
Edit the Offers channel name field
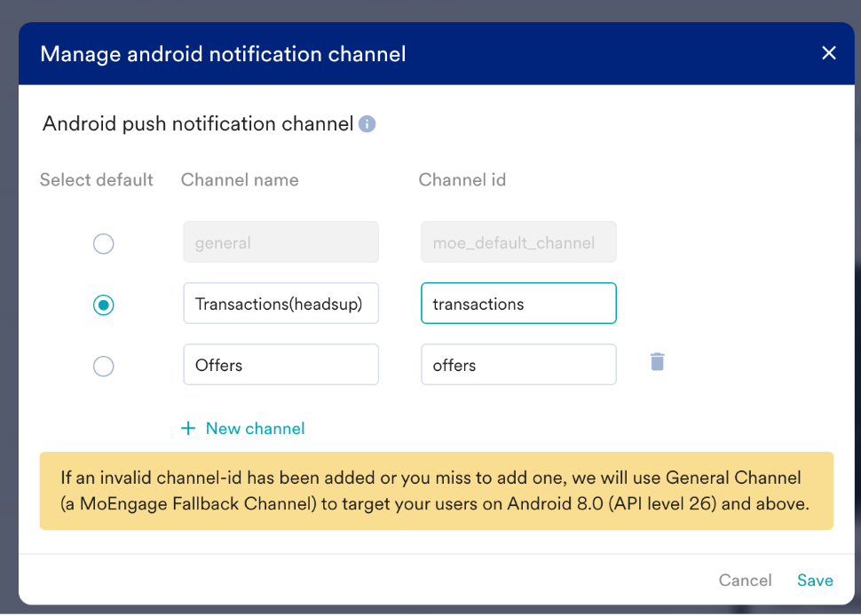point(281,365)
